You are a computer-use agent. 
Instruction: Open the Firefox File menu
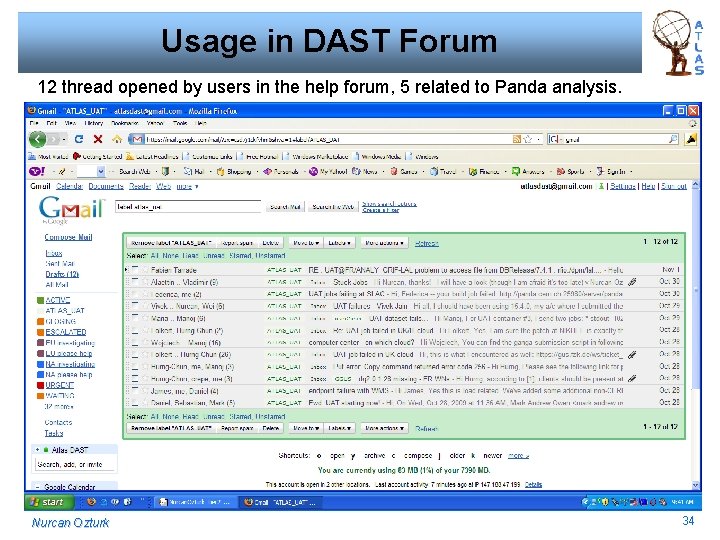34,123
